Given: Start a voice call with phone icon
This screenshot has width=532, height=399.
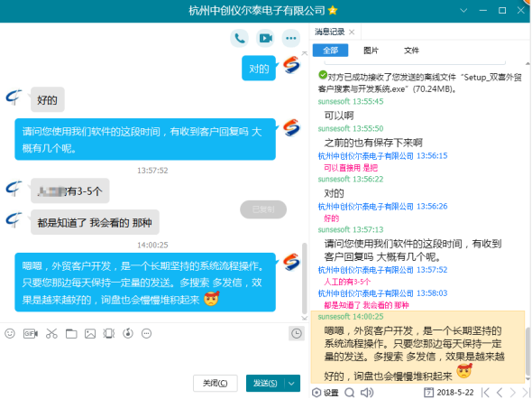Looking at the screenshot, I should coord(240,38).
